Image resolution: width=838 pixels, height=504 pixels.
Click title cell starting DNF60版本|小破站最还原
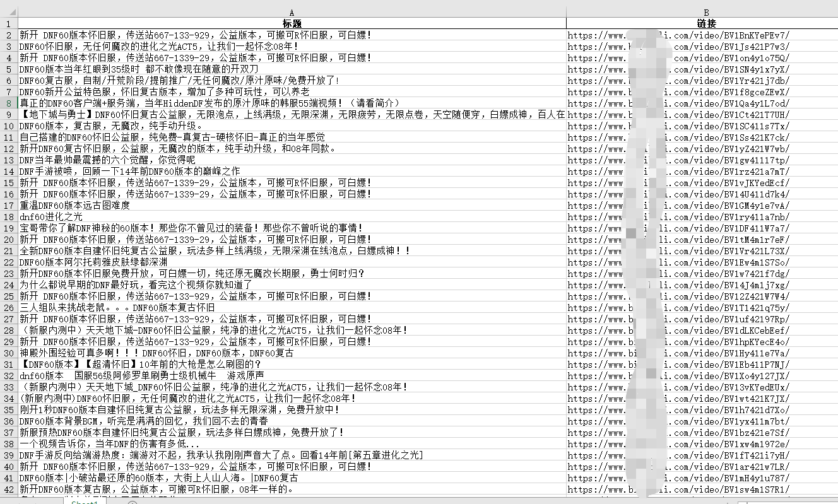292,478
